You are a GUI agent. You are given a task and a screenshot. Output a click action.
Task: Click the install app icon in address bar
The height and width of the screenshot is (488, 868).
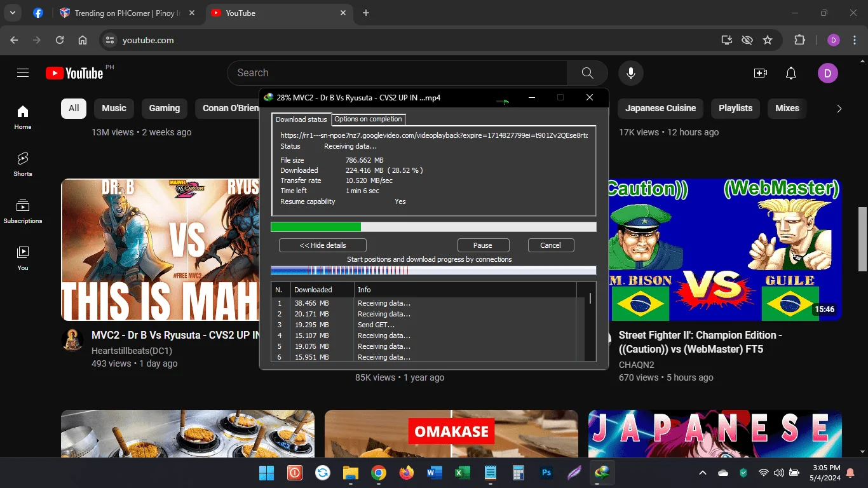coord(727,40)
